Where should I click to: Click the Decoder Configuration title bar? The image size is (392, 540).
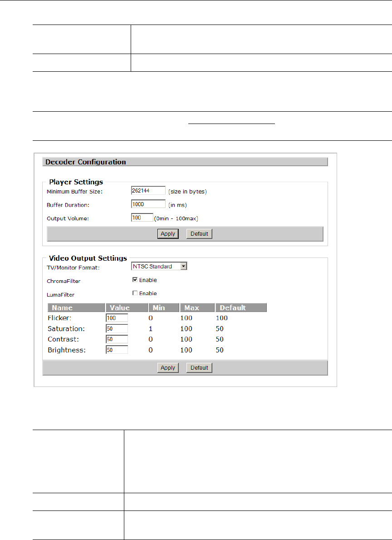(x=185, y=162)
